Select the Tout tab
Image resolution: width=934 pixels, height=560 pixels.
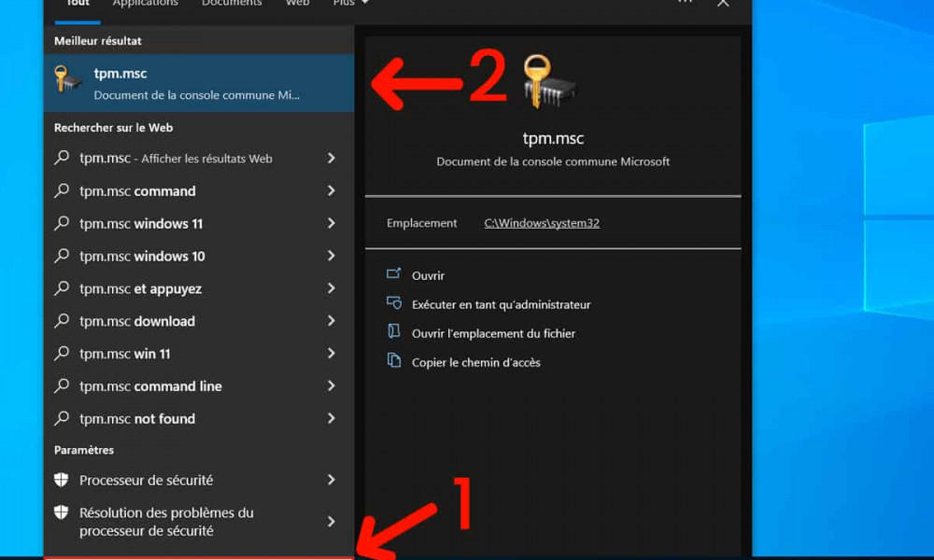point(78,4)
